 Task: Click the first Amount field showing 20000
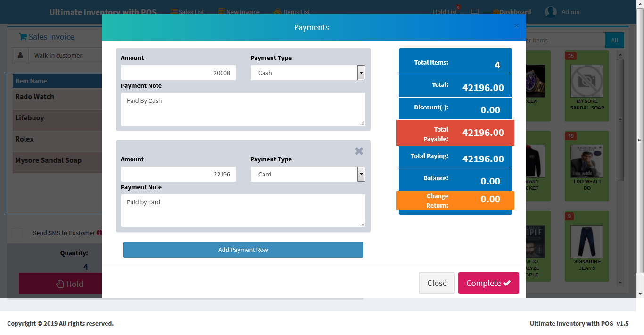[x=178, y=73]
